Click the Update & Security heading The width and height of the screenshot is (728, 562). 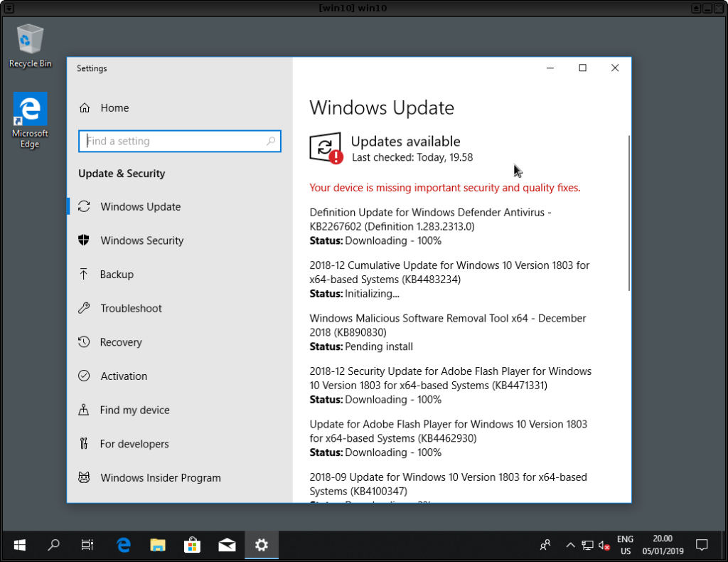point(122,174)
